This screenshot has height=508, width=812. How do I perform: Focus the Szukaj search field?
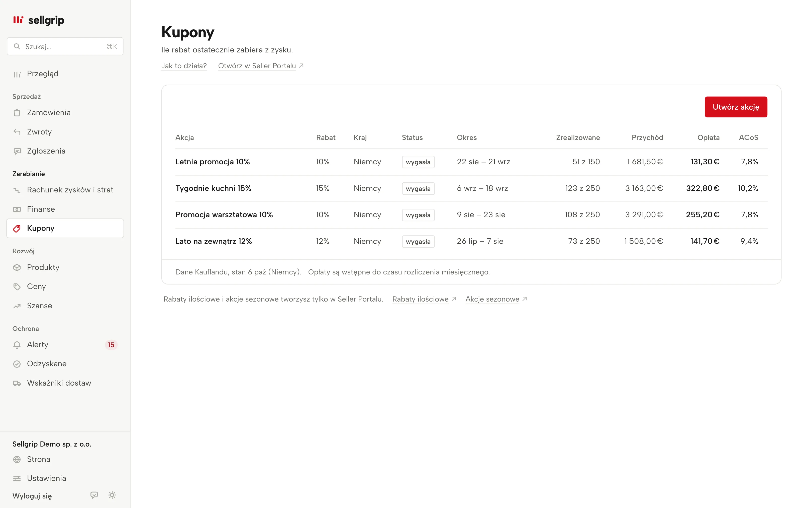[x=65, y=46]
